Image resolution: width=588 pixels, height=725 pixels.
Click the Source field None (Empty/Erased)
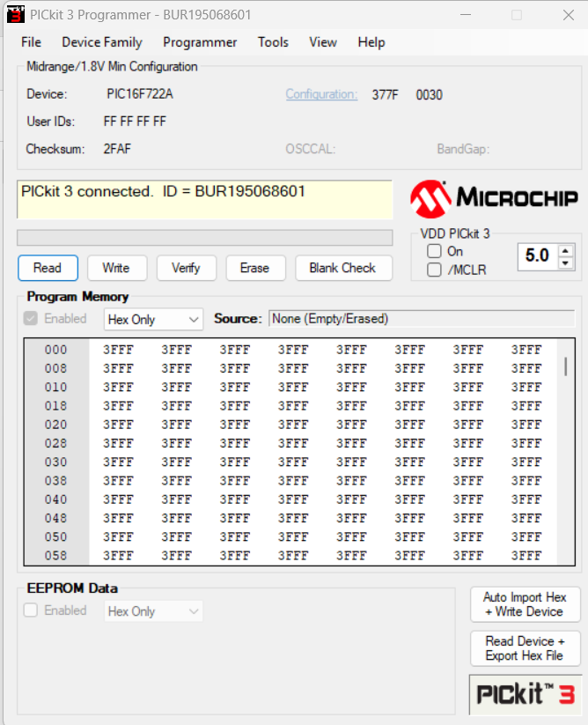click(422, 319)
